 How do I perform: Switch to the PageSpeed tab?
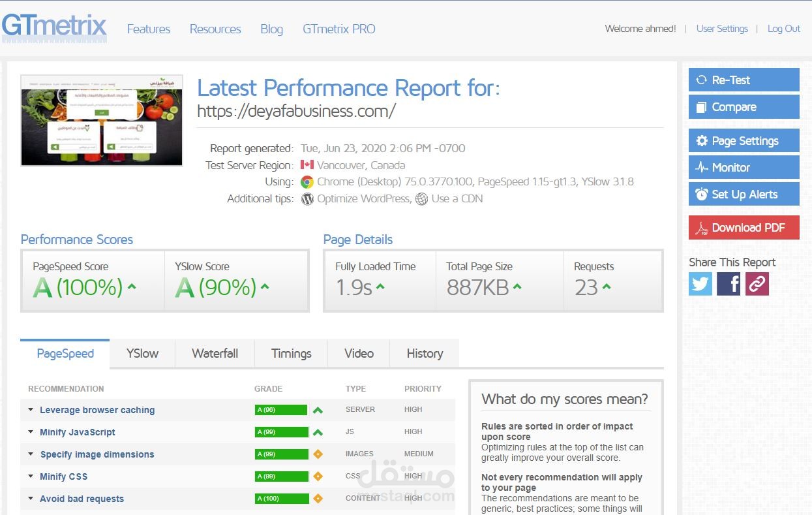click(x=65, y=354)
